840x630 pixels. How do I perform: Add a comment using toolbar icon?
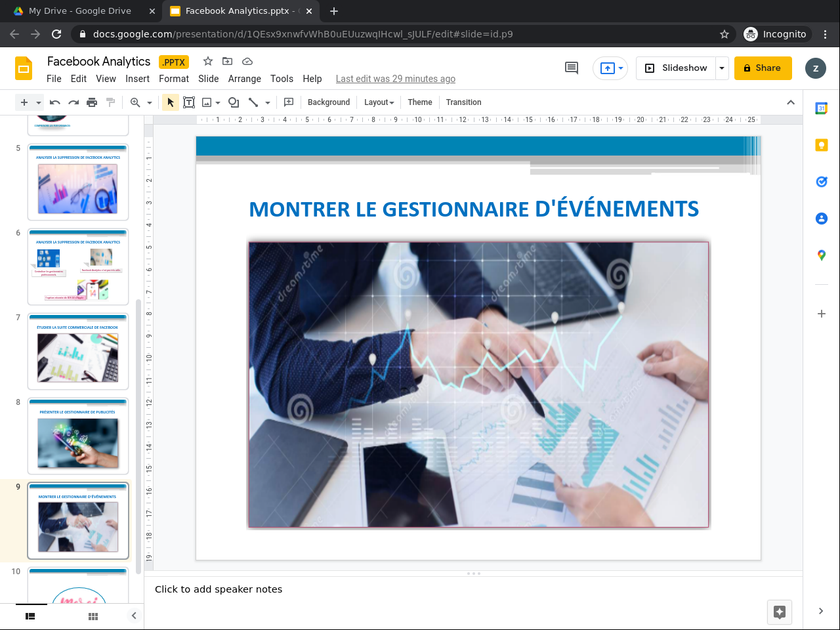[x=289, y=102]
